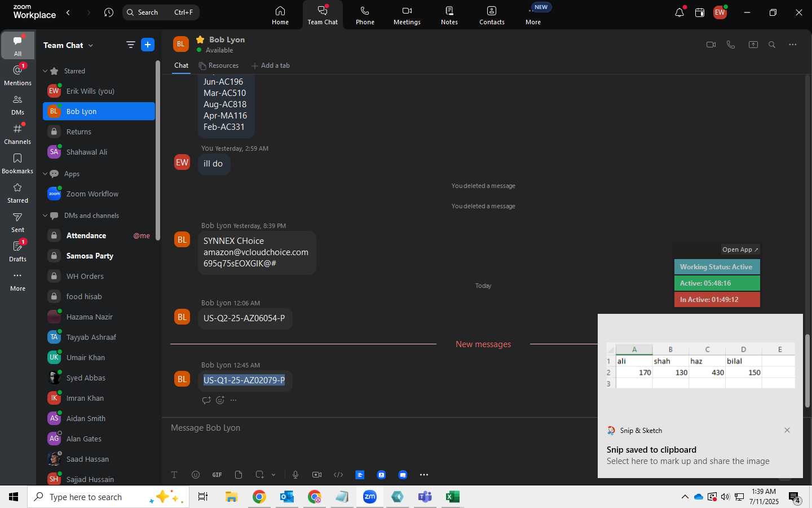Open the Samosa Party channel
The width and height of the screenshot is (812, 508).
click(x=99, y=256)
